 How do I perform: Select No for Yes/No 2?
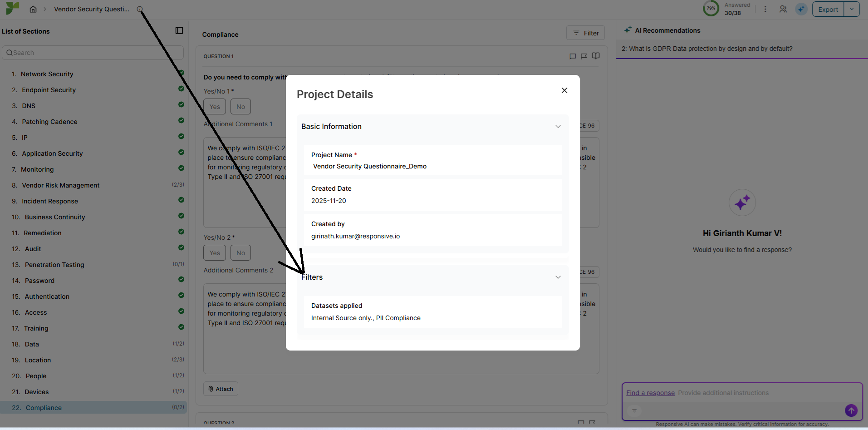point(240,253)
